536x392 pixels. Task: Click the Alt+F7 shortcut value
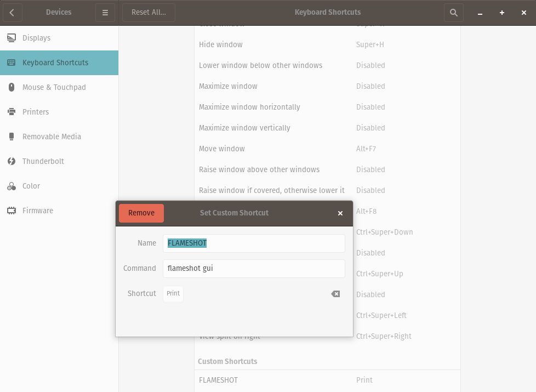[366, 149]
